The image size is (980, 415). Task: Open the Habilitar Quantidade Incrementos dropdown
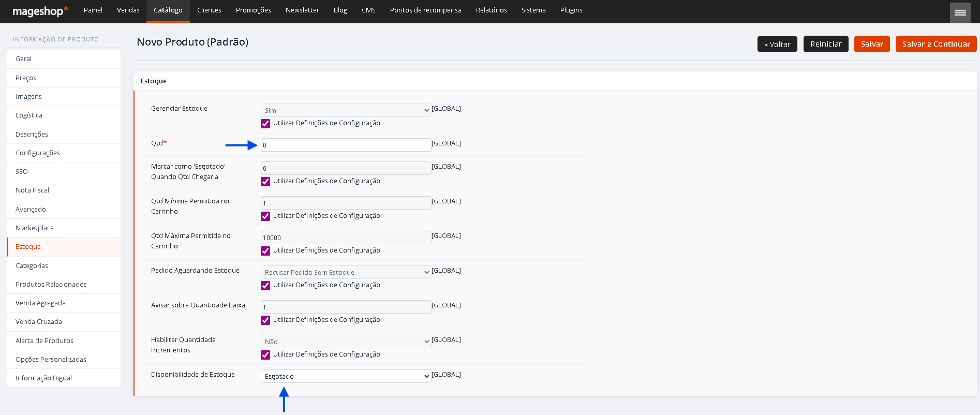coord(346,342)
